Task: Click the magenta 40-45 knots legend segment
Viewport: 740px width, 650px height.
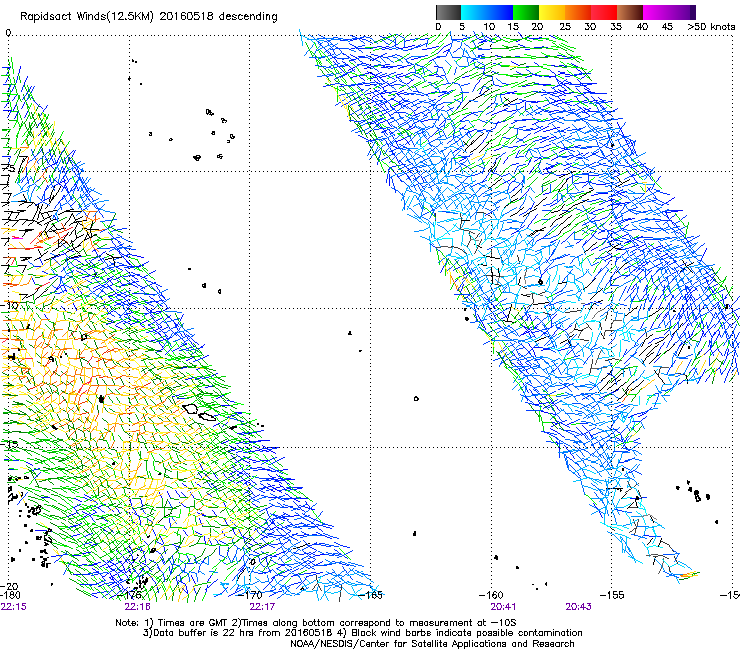Action: tap(656, 12)
